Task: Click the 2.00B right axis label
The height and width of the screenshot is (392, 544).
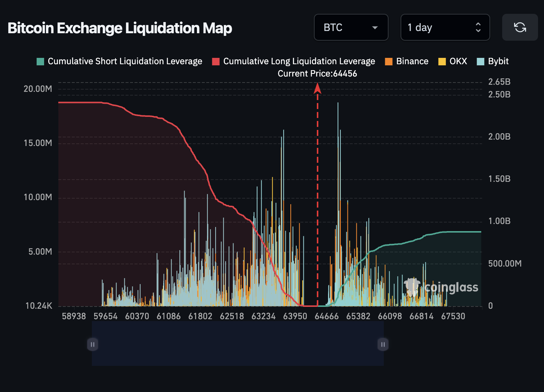Action: click(499, 137)
